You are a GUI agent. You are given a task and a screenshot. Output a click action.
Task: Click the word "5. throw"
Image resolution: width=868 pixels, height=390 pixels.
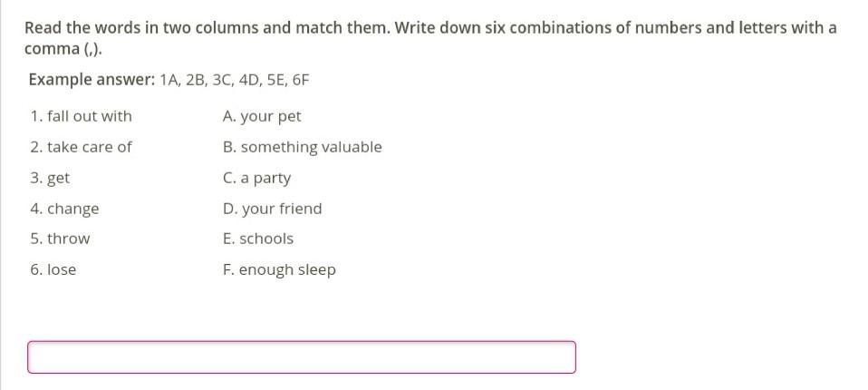60,239
